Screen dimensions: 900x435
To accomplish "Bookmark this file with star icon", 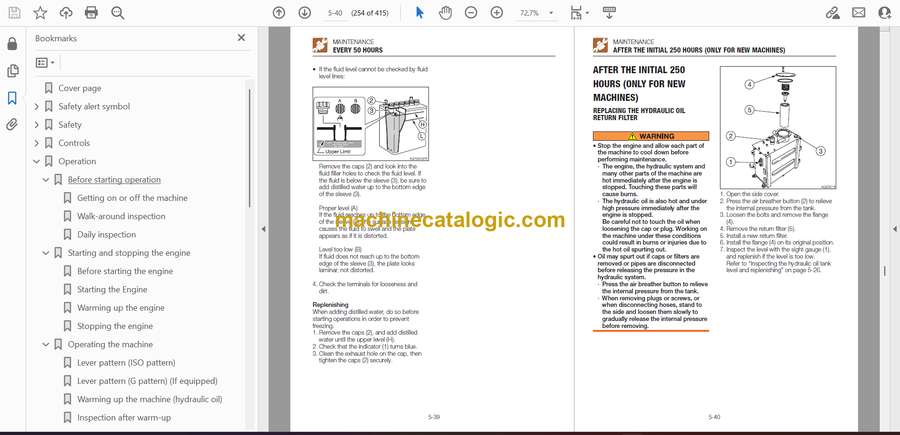I will click(x=40, y=13).
